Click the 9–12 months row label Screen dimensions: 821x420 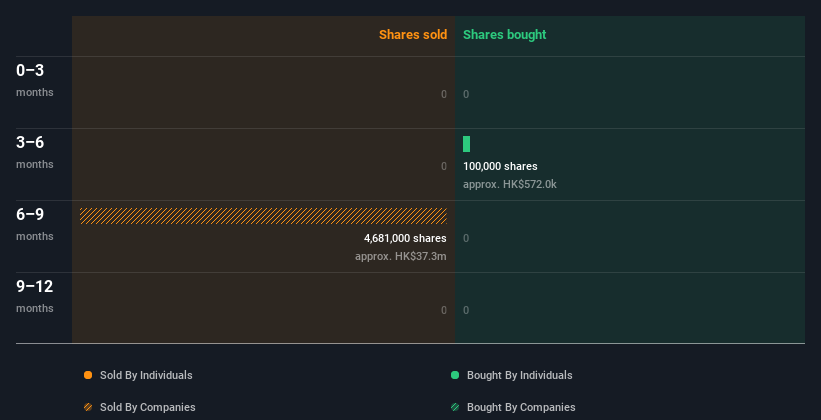click(x=35, y=296)
